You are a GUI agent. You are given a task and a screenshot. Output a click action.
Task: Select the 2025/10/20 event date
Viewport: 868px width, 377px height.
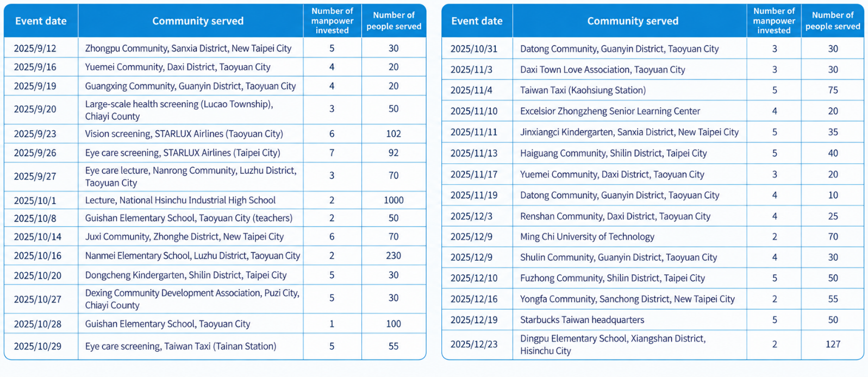coord(38,275)
